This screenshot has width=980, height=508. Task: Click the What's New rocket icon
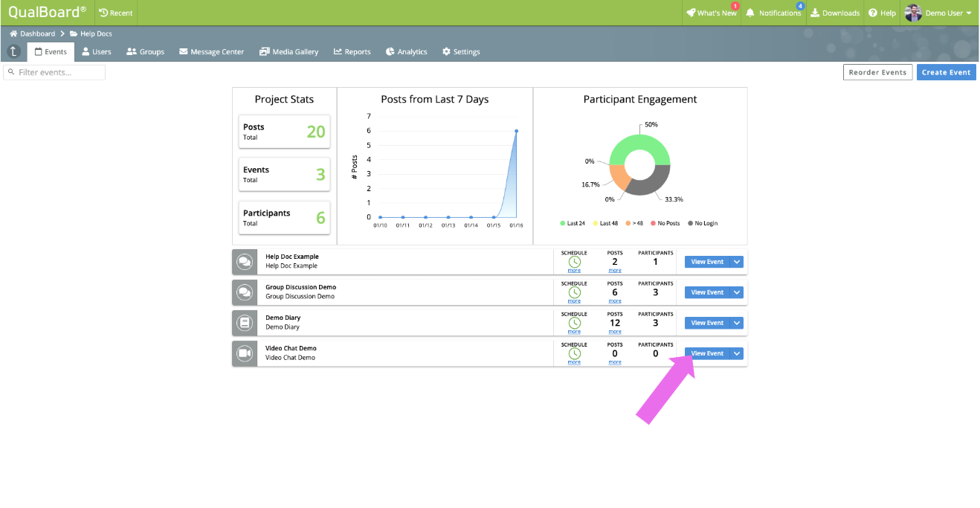tap(691, 13)
